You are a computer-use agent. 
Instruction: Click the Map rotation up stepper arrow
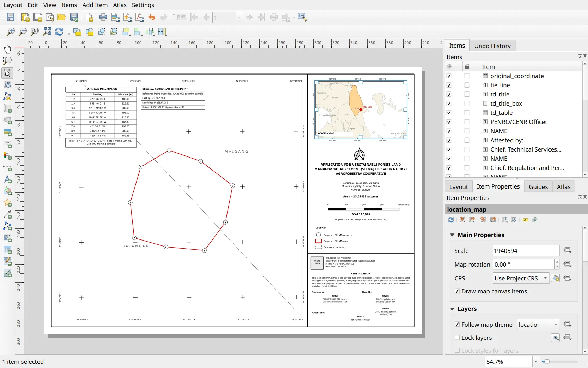pos(557,262)
